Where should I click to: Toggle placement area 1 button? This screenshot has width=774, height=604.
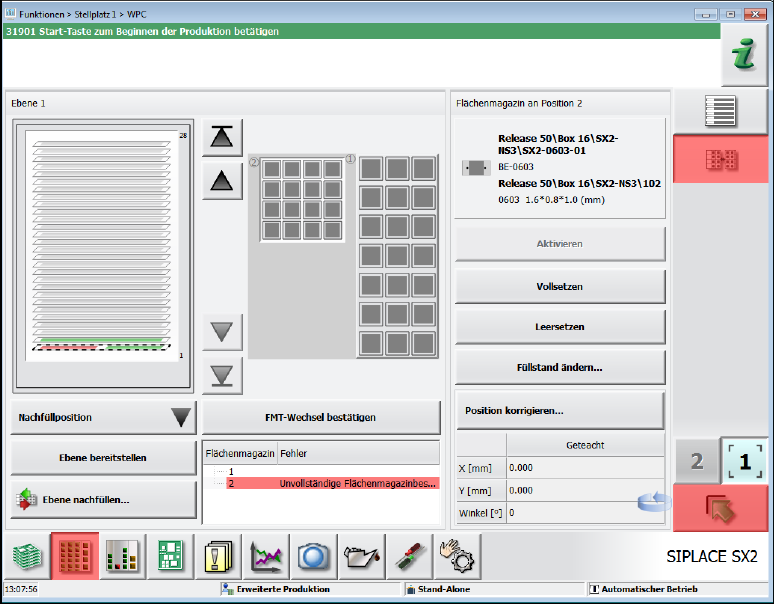coord(744,461)
